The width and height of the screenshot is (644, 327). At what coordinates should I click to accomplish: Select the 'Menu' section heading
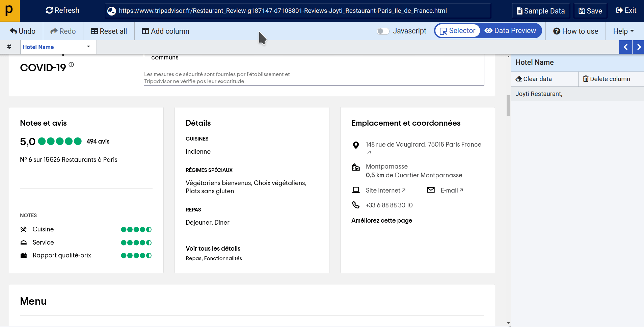pos(33,301)
